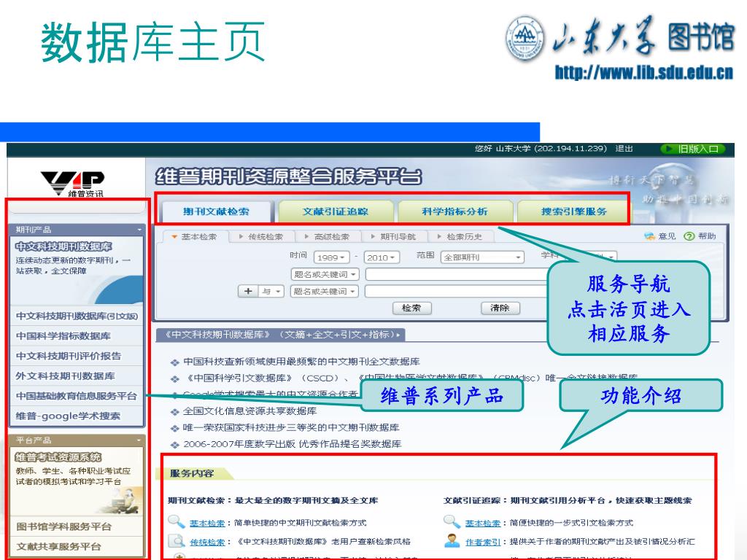
Task: Click the icon beside 传统检索 link
Action: click(x=177, y=542)
